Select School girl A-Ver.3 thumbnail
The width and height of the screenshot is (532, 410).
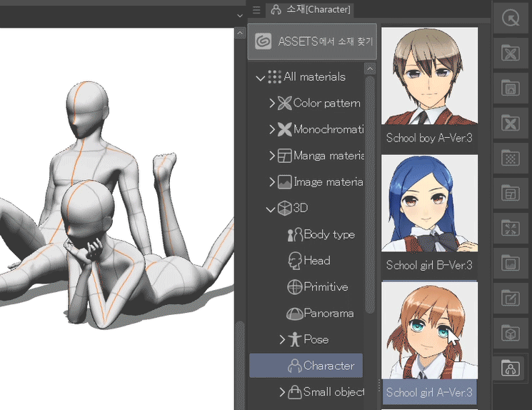click(x=430, y=330)
